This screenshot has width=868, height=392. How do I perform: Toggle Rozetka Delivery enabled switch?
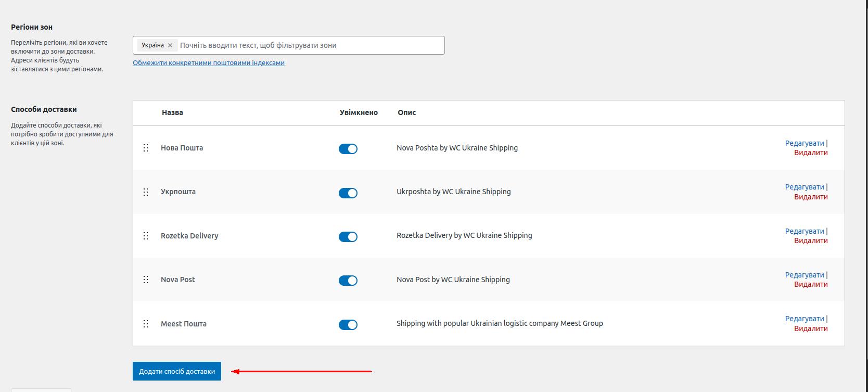pos(348,237)
